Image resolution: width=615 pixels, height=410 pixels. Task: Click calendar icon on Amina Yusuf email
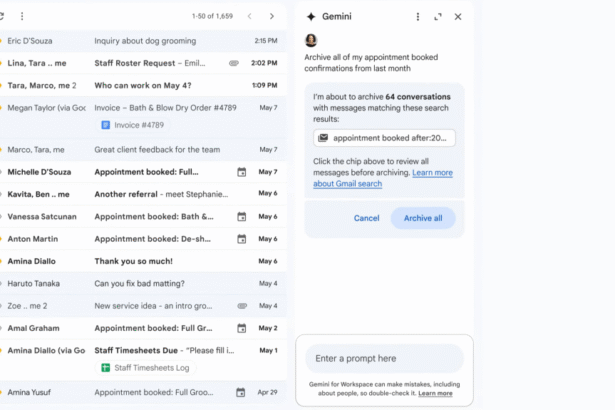240,392
